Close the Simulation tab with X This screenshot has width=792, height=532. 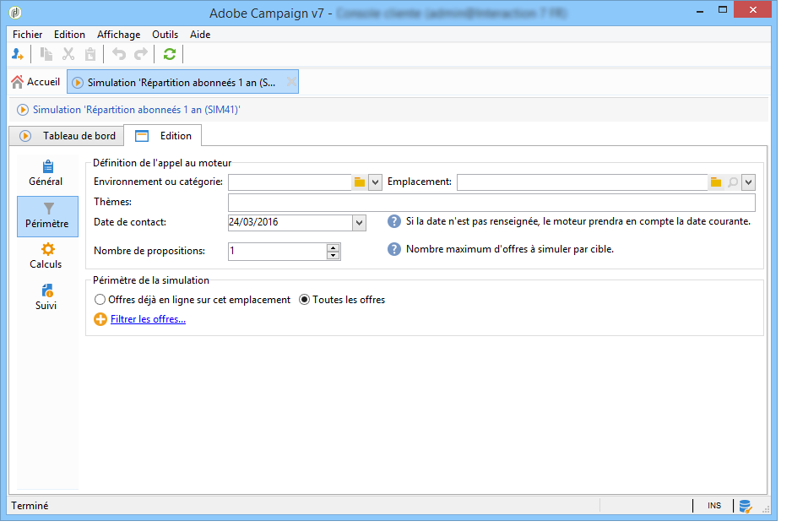tap(291, 82)
